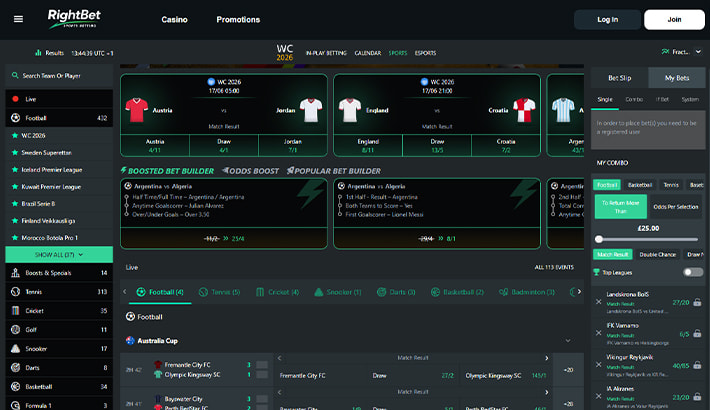Click the Search Team Or Player field
Image resolution: width=710 pixels, height=410 pixels.
59,76
